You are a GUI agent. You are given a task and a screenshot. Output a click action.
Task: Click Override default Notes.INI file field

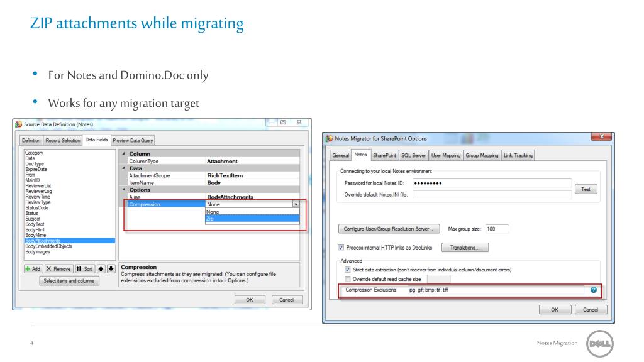[x=492, y=195]
